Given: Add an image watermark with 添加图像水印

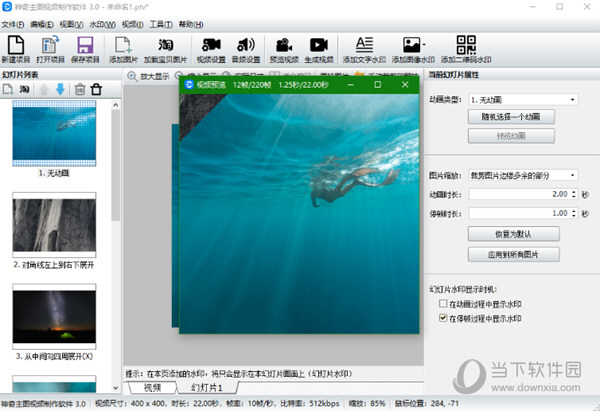Looking at the screenshot, I should [x=413, y=49].
